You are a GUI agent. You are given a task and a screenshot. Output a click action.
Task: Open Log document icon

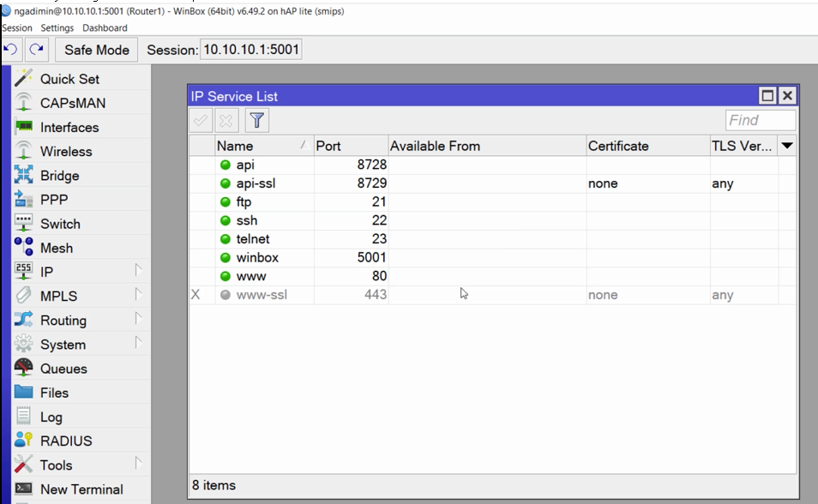pos(23,417)
